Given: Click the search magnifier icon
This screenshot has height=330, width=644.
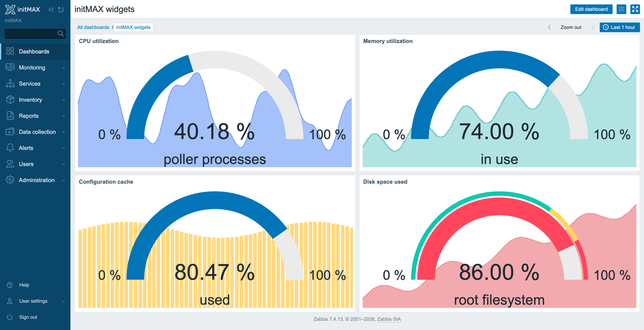Looking at the screenshot, I should click(x=61, y=34).
